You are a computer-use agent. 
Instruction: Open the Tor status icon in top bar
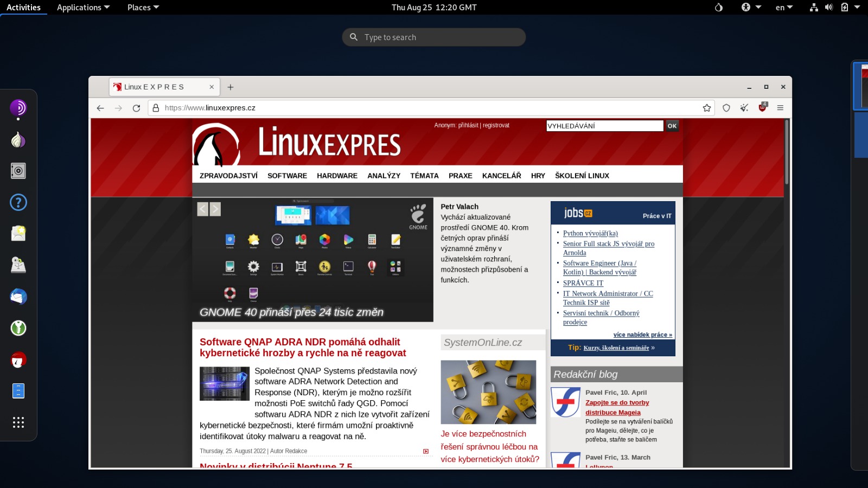click(719, 7)
